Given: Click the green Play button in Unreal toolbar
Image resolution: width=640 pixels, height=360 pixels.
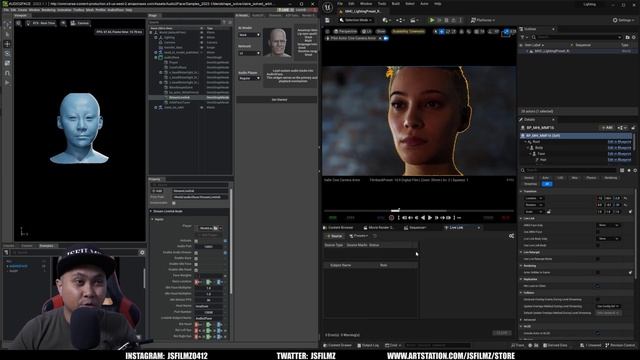Looking at the screenshot, I should [432, 20].
